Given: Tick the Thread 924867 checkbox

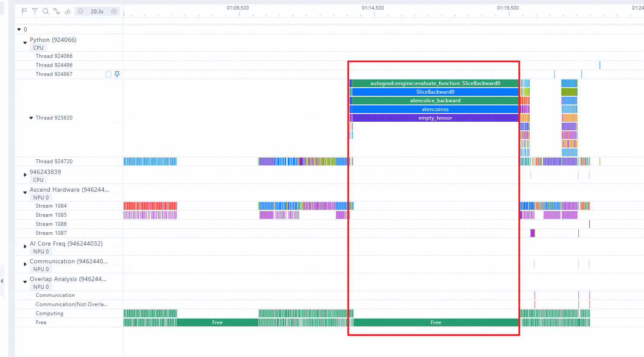Looking at the screenshot, I should click(x=108, y=74).
